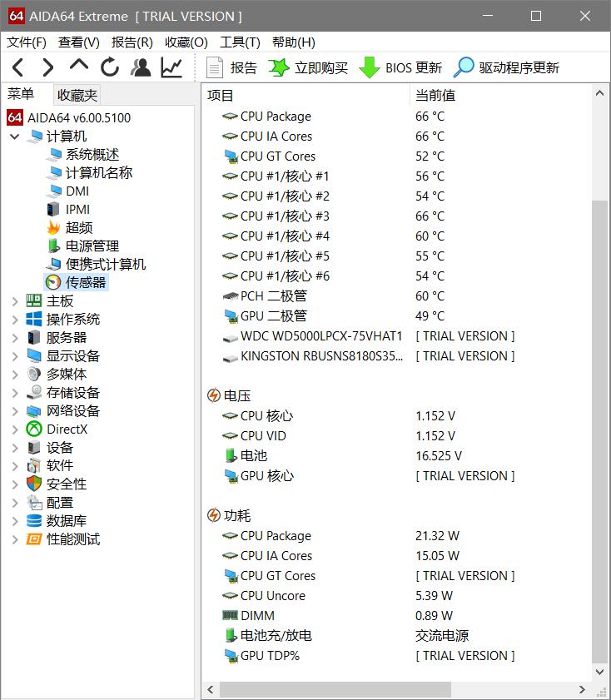611x700 pixels.
Task: Select the 电池 16.525 V row
Action: point(397,456)
